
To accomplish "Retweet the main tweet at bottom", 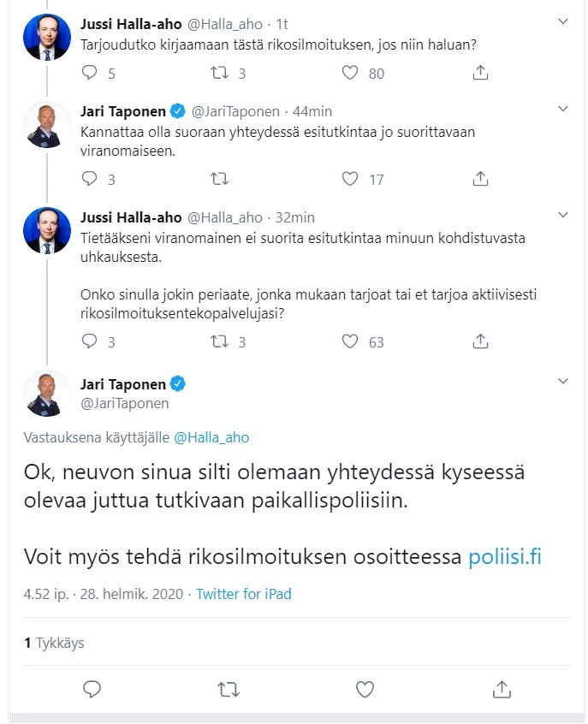I will click(229, 689).
